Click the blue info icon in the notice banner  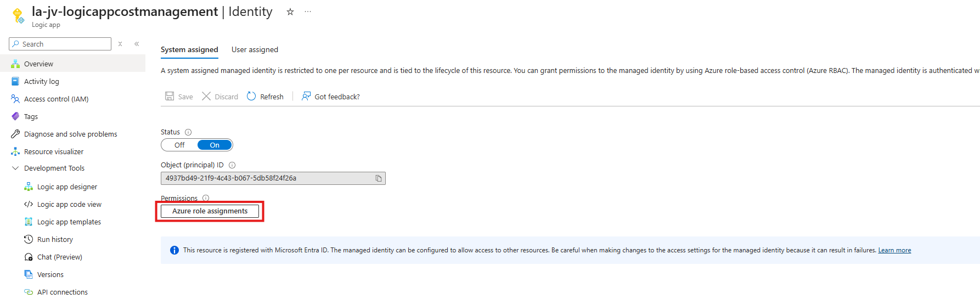(x=174, y=250)
